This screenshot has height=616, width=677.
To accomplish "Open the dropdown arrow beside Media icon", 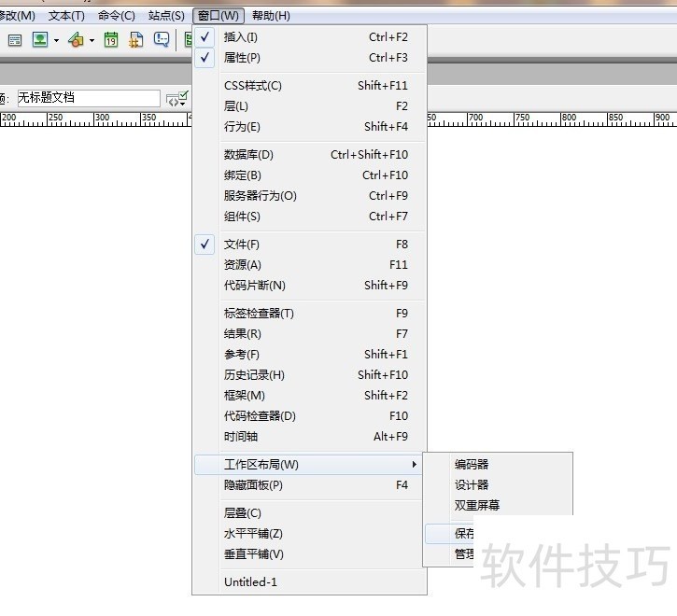I will click(x=92, y=40).
